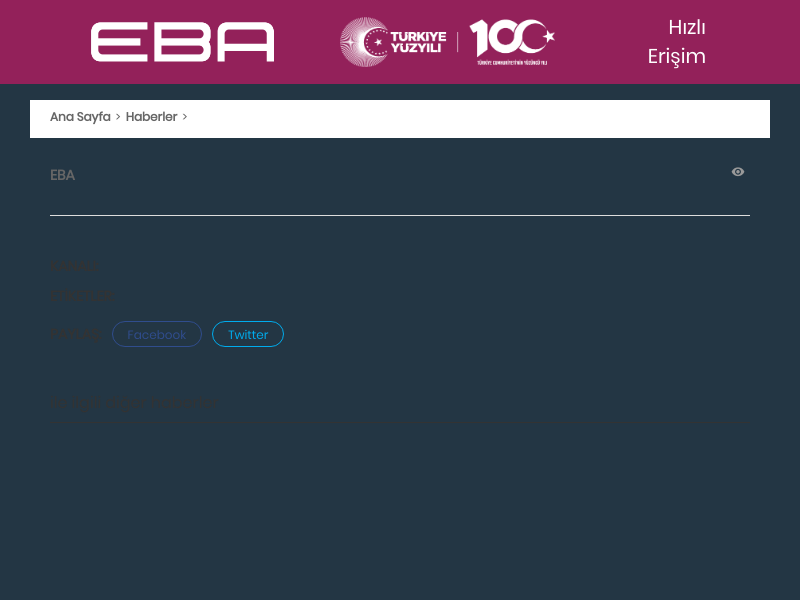This screenshot has height=600, width=800.
Task: Click the chevron after Haberler
Action: point(185,117)
